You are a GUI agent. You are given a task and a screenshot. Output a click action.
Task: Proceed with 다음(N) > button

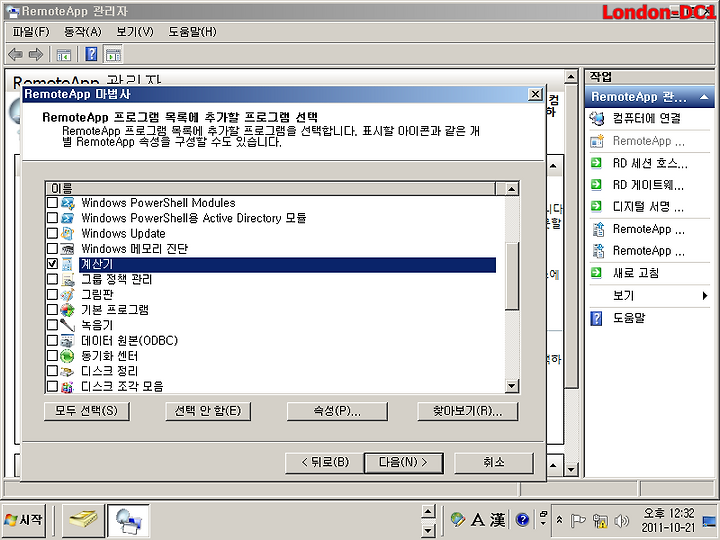pos(403,462)
